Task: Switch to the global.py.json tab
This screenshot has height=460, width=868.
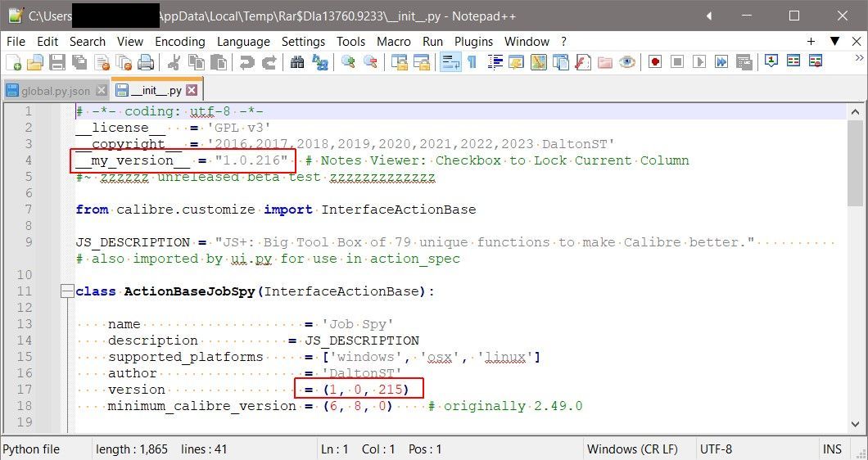Action: (56, 91)
